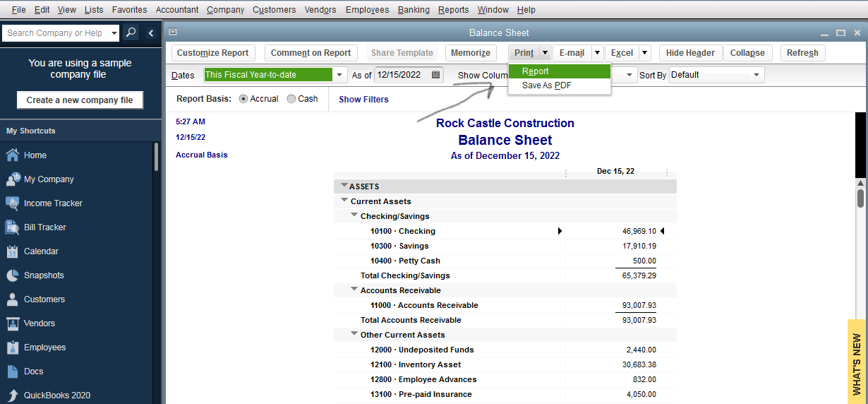Click Memorize button
The image size is (868, 404).
[x=471, y=53]
